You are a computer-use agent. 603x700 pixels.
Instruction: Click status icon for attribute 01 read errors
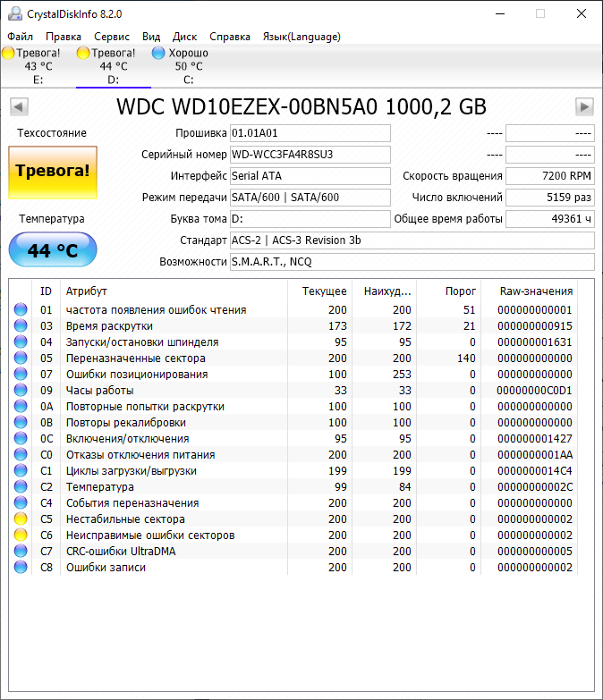pos(21,309)
